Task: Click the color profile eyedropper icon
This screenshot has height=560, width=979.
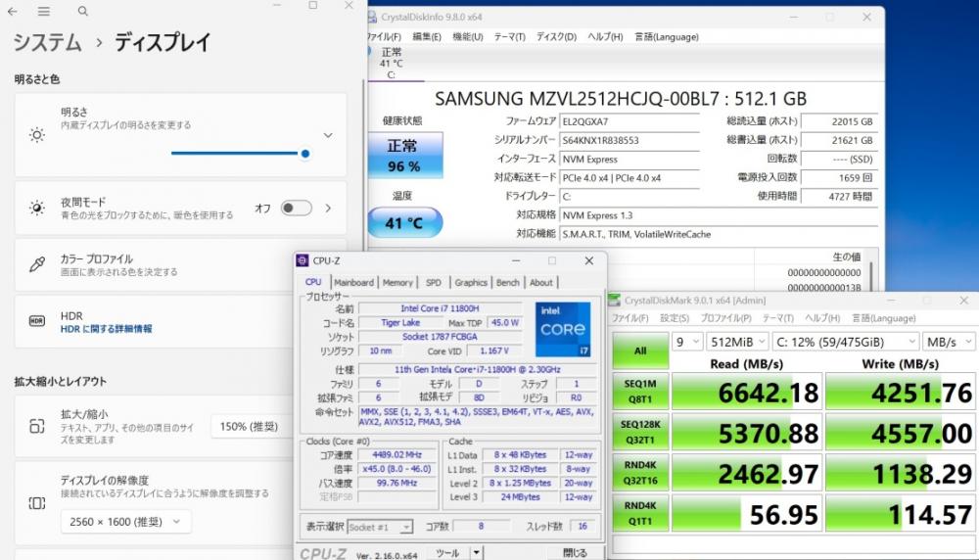Action: point(37,264)
